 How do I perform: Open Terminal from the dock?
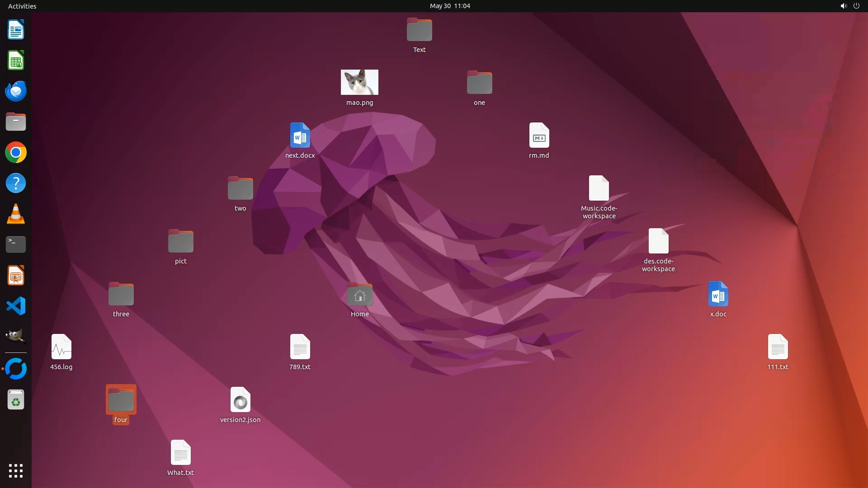(x=16, y=244)
